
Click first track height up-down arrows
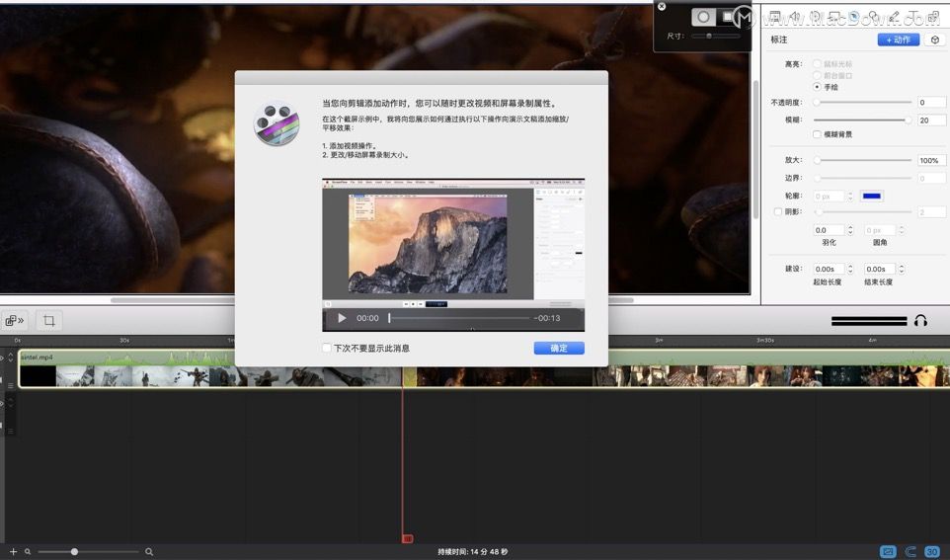[10, 358]
